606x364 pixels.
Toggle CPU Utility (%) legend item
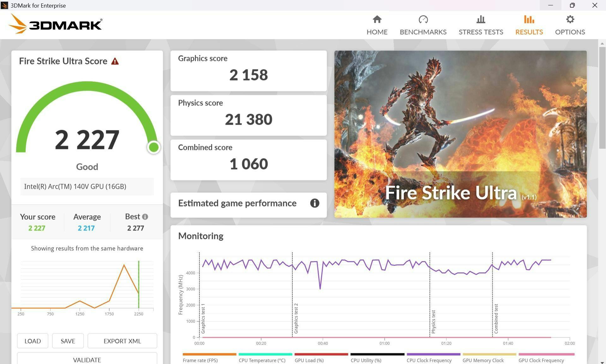coord(377,358)
